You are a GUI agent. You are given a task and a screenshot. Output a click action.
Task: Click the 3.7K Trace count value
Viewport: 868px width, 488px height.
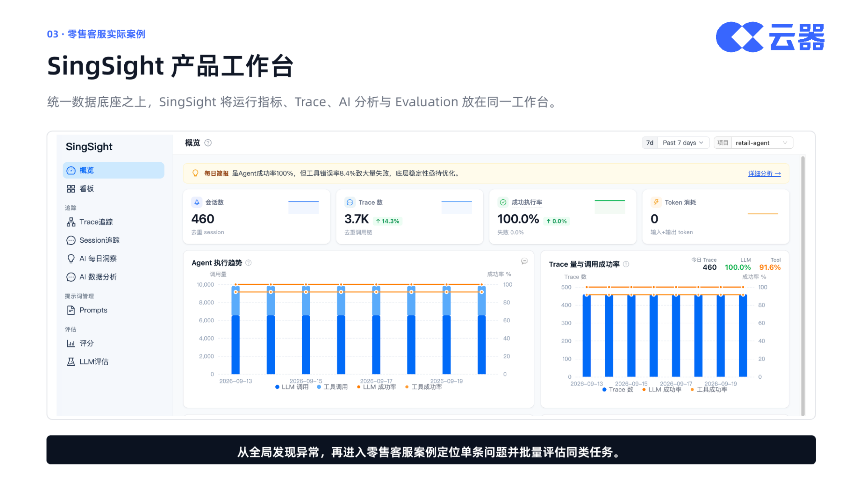tap(356, 219)
